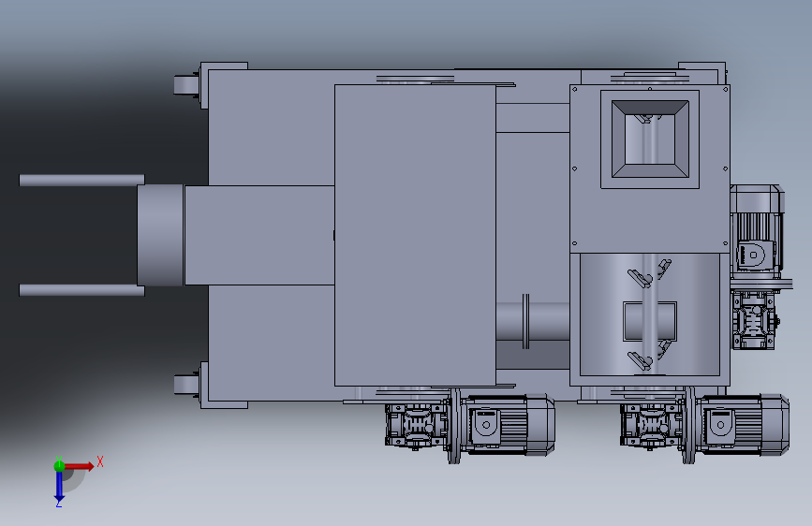Select the square hopper inlet opening
The image size is (812, 526).
650,139
